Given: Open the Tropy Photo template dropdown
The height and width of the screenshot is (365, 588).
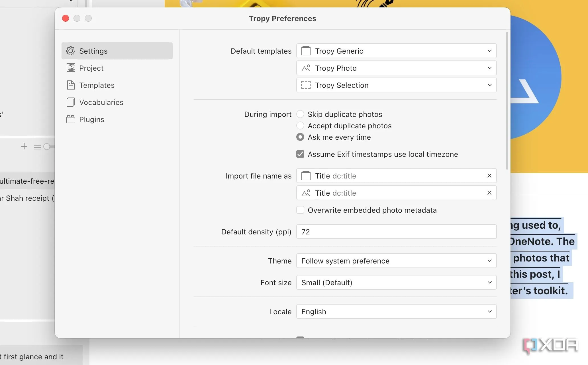Looking at the screenshot, I should point(396,68).
